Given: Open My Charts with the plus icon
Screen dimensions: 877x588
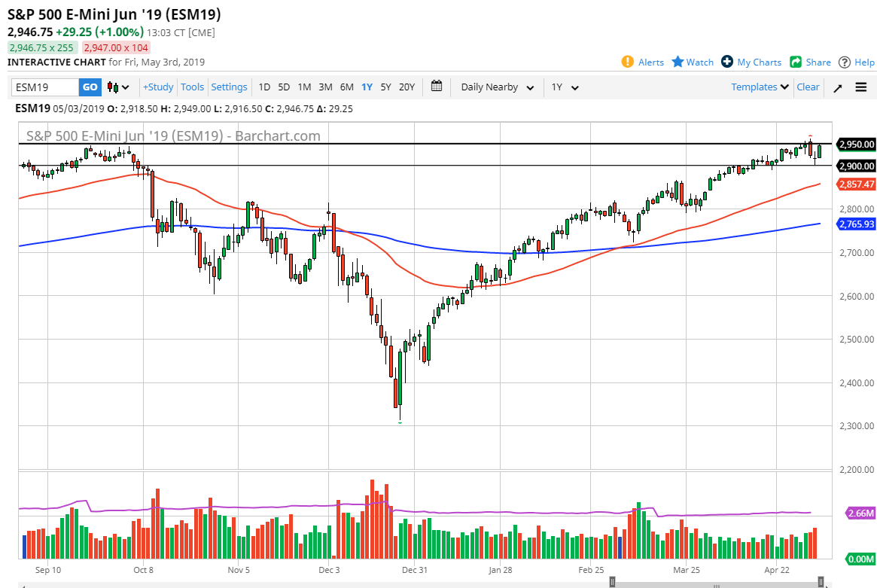Looking at the screenshot, I should 727,62.
